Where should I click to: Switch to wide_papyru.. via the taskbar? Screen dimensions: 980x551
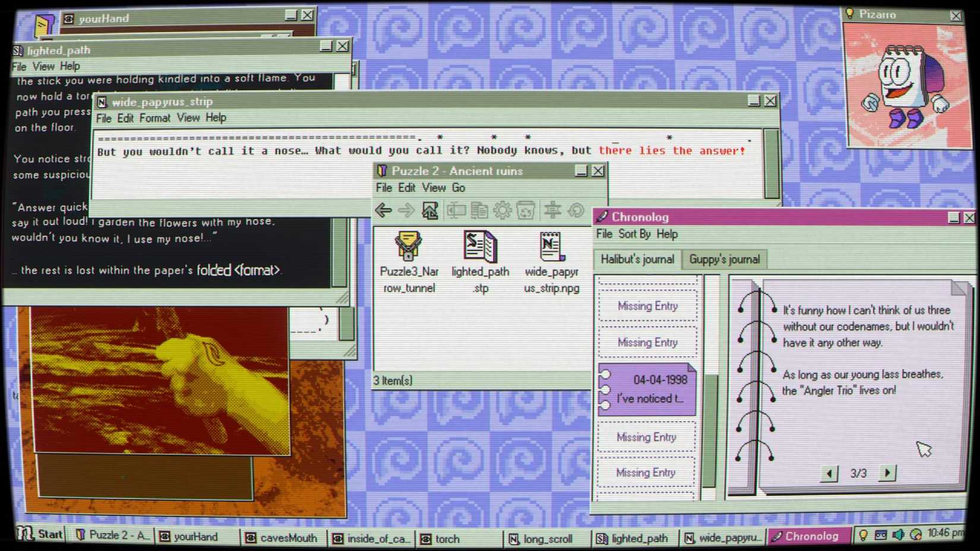(722, 537)
